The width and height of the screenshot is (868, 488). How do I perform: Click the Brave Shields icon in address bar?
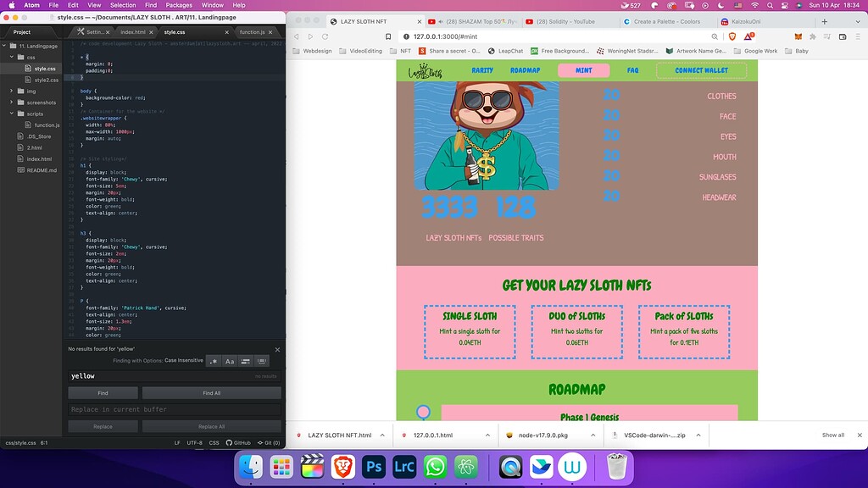732,37
